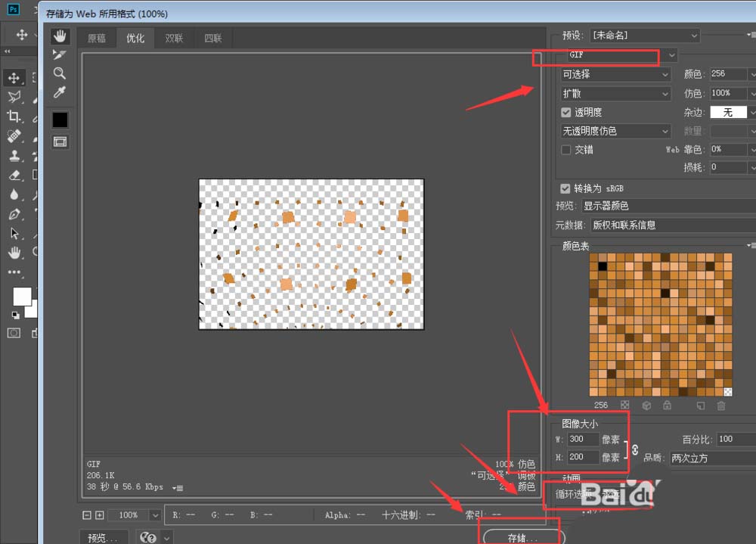This screenshot has height=544, width=756.
Task: Open the preview info flyout menu beside 56.6 Kbps
Action: point(178,488)
